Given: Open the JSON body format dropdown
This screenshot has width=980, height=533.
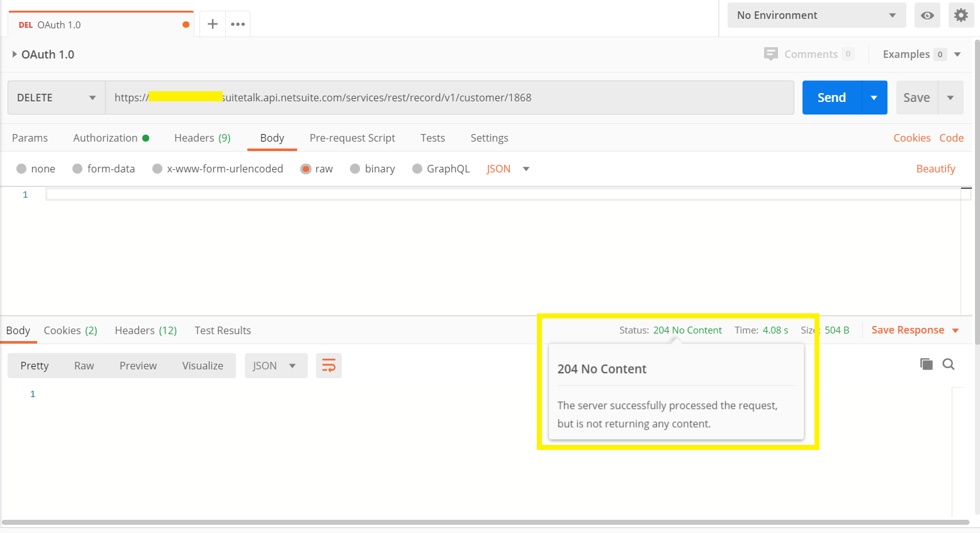Looking at the screenshot, I should coord(507,169).
